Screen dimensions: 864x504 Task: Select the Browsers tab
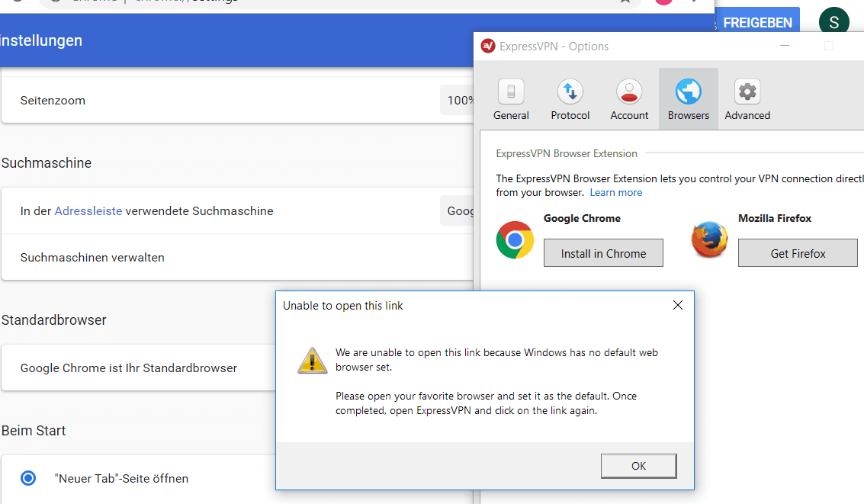coord(688,100)
